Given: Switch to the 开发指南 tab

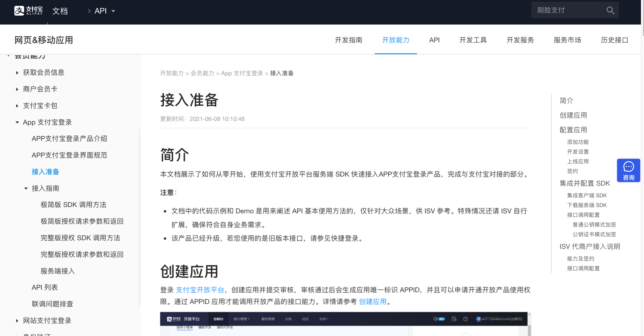Looking at the screenshot, I should click(x=348, y=40).
